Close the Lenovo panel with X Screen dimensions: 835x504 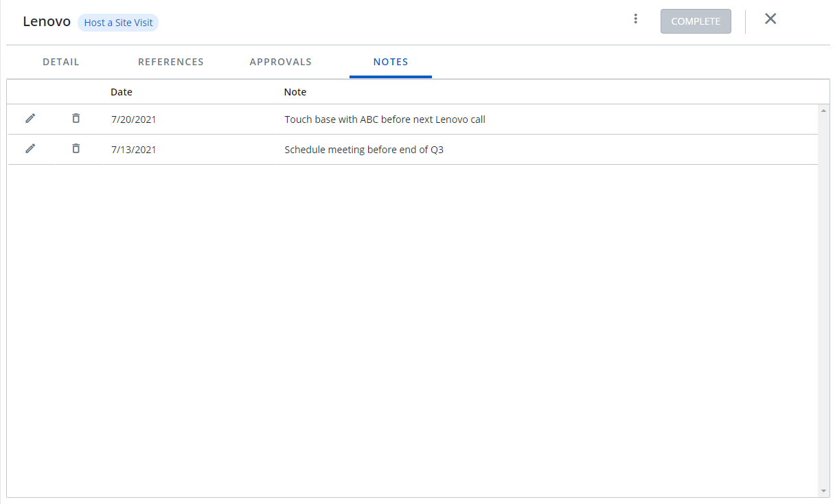click(770, 19)
